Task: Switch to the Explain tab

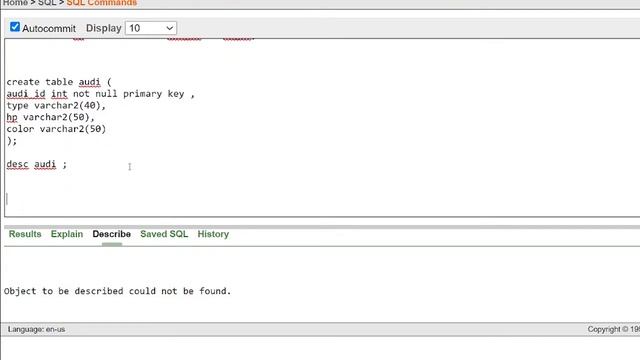Action: coord(67,234)
